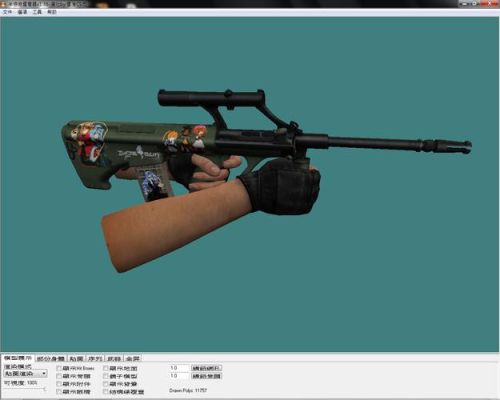Open the 幫助 (Help) menu
The height and width of the screenshot is (400, 500).
(x=52, y=12)
